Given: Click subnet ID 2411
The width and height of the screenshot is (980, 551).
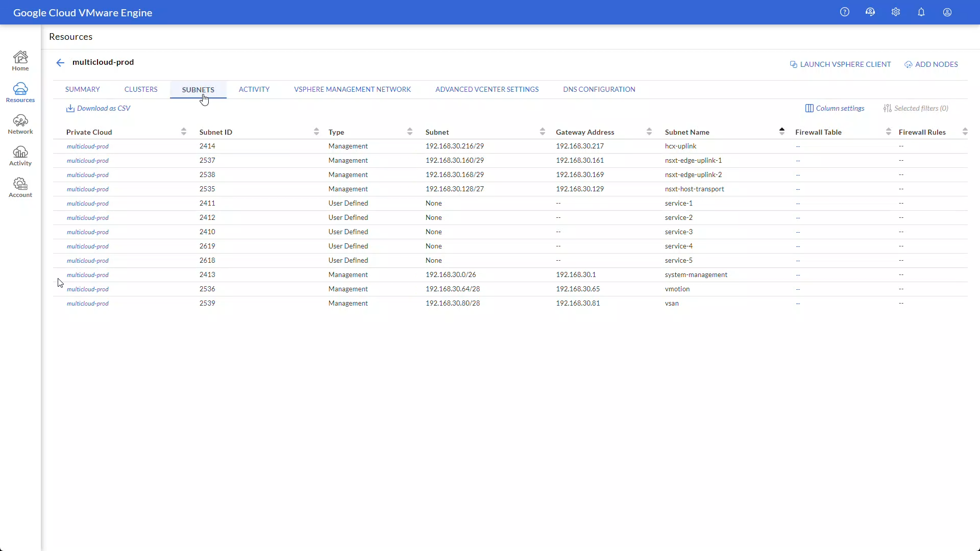Looking at the screenshot, I should coord(207,203).
